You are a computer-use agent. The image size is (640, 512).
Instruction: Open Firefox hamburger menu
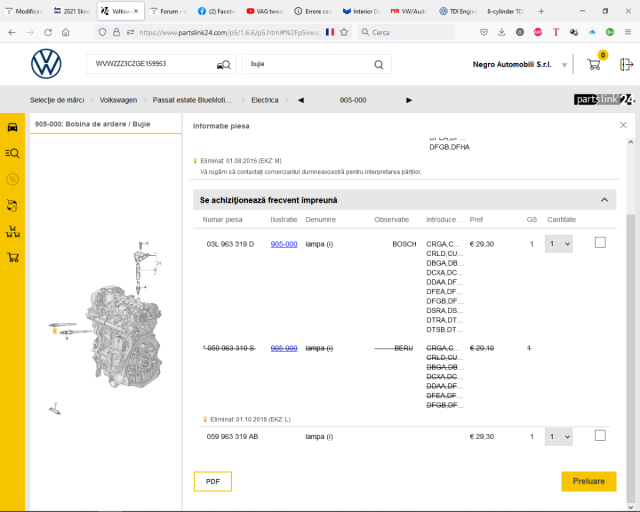[x=628, y=32]
